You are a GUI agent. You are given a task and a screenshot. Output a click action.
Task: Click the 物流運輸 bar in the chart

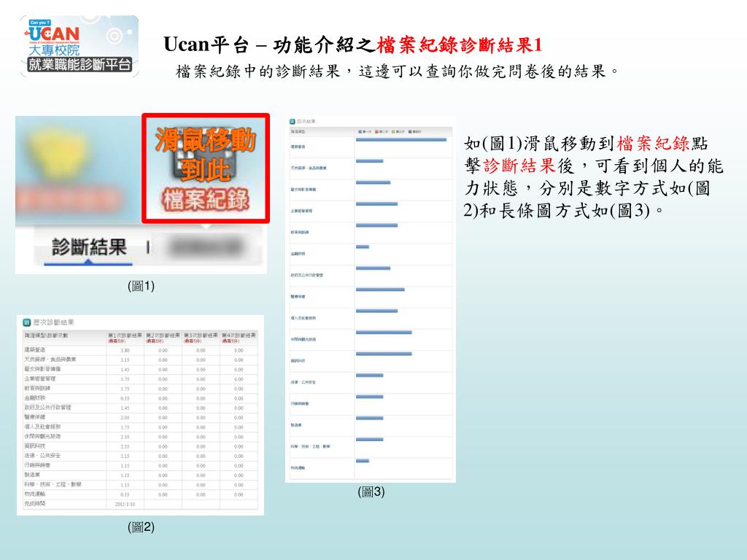coord(363,461)
